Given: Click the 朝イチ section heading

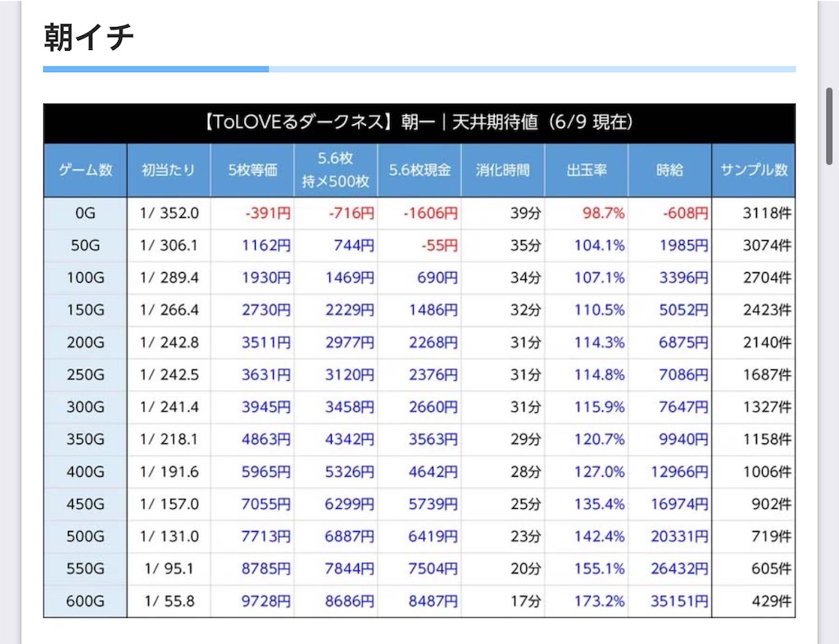Looking at the screenshot, I should (x=88, y=38).
